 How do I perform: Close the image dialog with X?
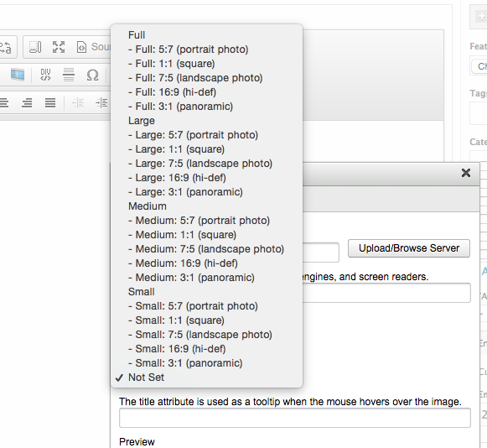(466, 173)
